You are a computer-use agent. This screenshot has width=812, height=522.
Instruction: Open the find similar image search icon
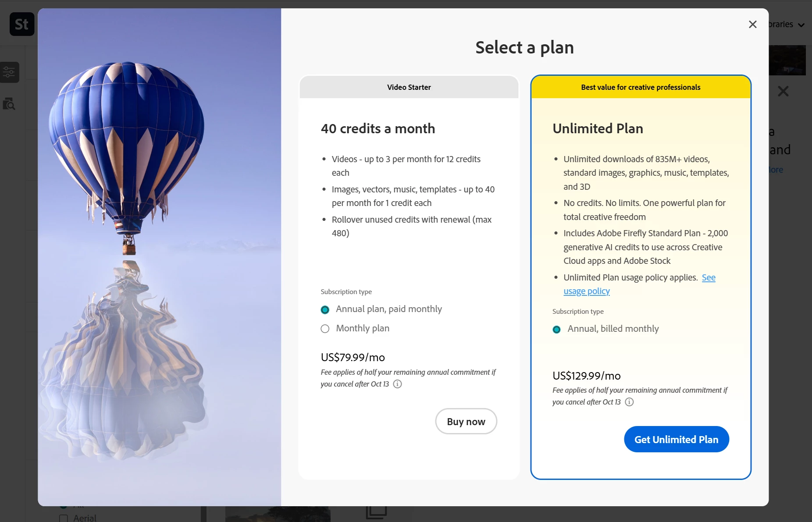tap(9, 104)
